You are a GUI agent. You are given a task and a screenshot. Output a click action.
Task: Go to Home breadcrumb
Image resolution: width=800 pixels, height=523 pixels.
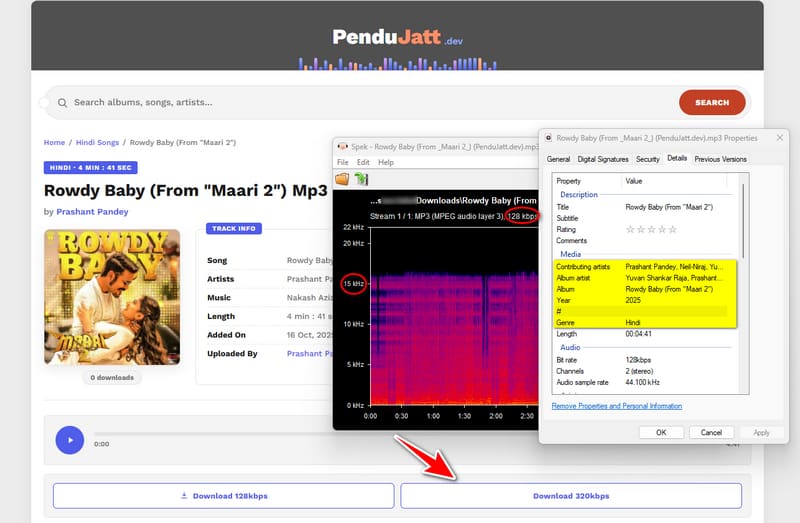tap(54, 142)
